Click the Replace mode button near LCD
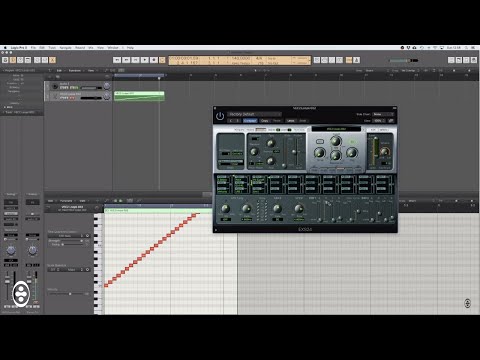This screenshot has width=480, height=360. (x=317, y=60)
